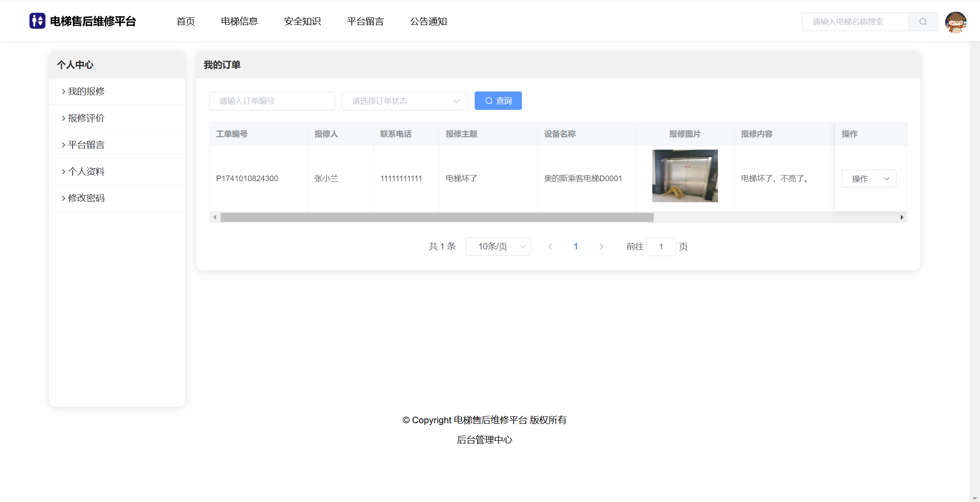Focus the order number input field
The height and width of the screenshot is (502, 980).
click(272, 101)
